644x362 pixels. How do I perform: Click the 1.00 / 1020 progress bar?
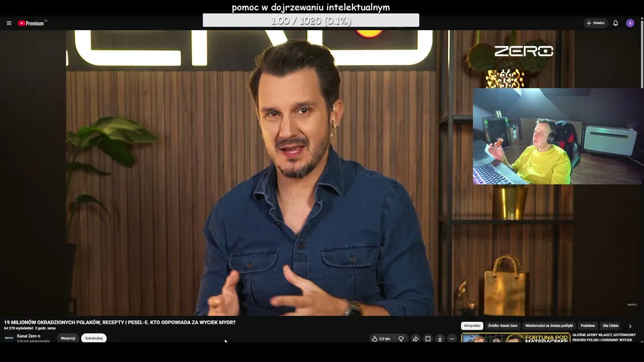(x=311, y=20)
